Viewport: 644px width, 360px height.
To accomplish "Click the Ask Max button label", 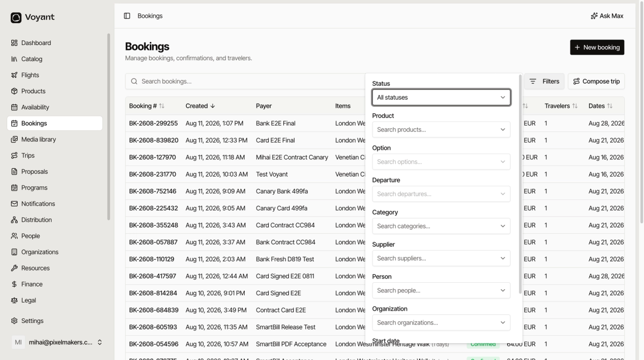I will click(x=611, y=16).
